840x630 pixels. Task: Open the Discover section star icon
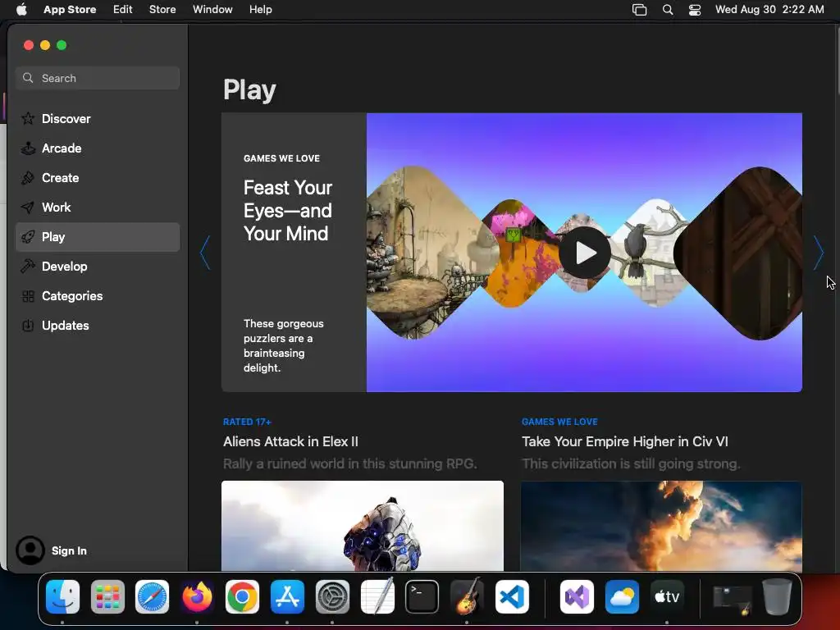28,118
